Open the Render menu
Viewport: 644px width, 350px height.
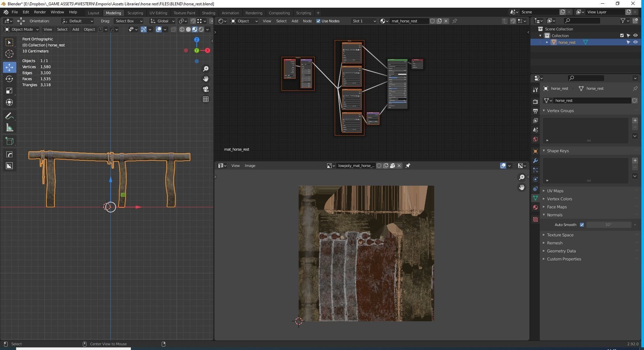40,12
